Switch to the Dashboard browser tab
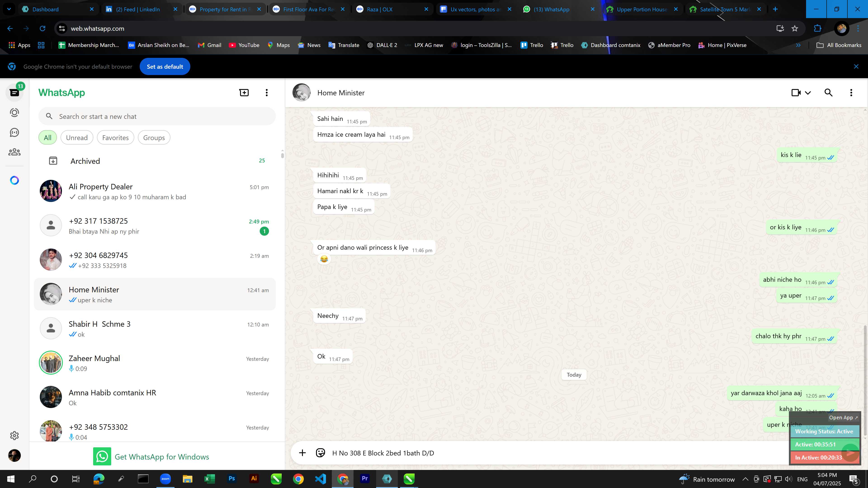The image size is (868, 488). point(58,9)
